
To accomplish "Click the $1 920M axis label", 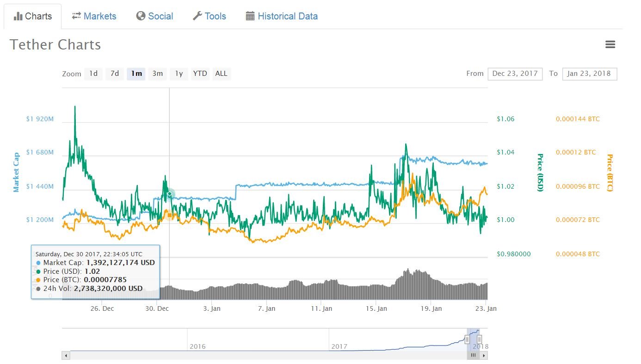I will (40, 119).
